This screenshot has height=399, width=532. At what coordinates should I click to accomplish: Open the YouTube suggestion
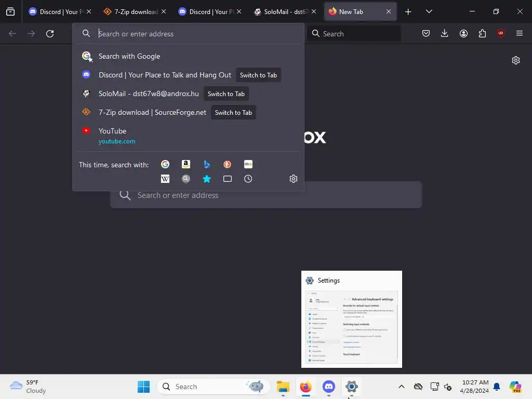188,136
